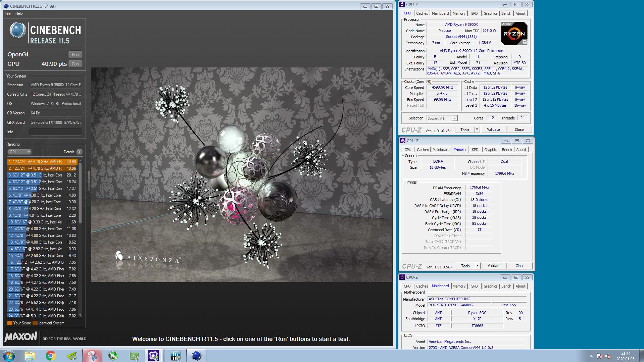Select ranking row 10 with score 11.69
Image resolution: width=644 pixels, height=362 pixels.
coord(42,222)
